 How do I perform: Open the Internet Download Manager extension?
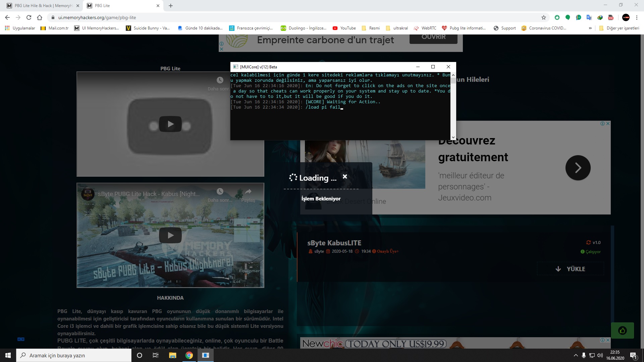(x=600, y=17)
